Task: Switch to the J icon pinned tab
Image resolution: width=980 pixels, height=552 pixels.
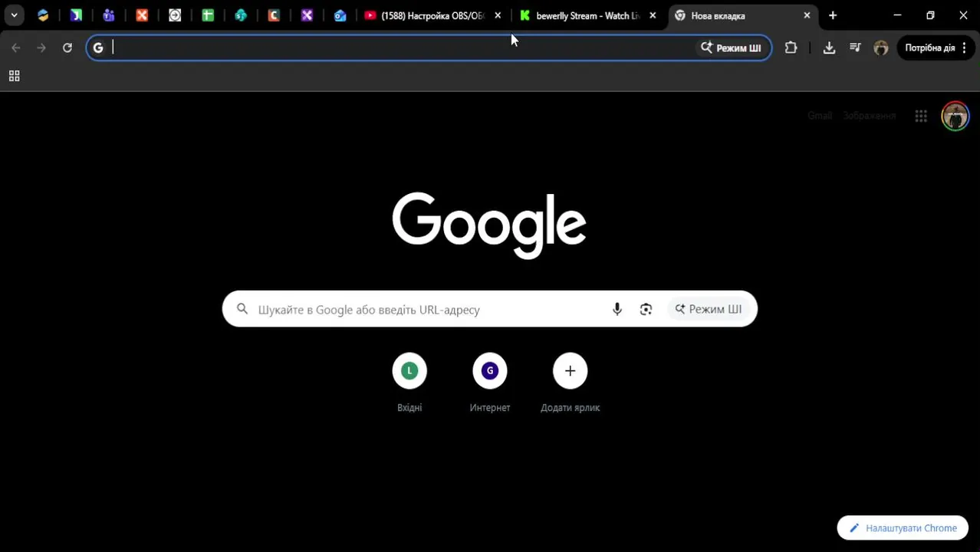Action: [76, 15]
